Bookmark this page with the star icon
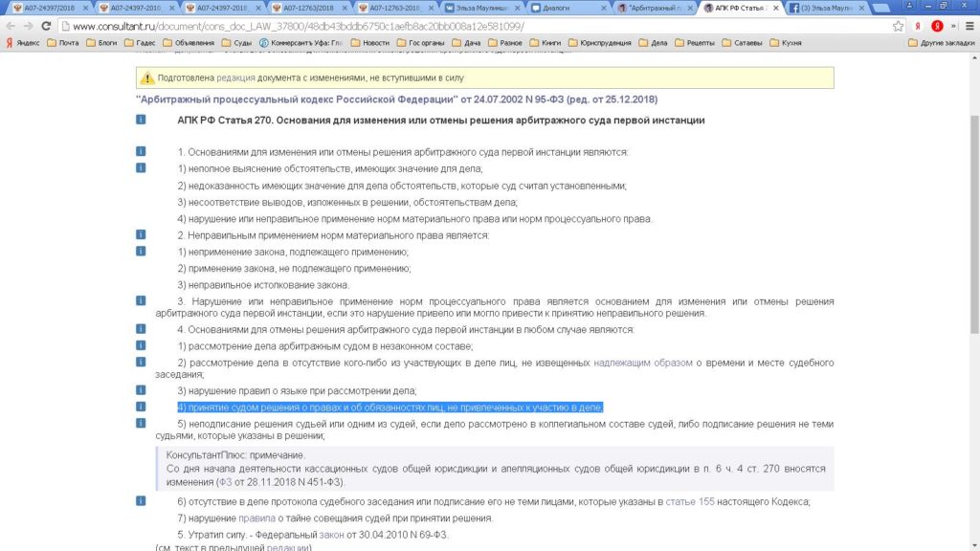The height and width of the screenshot is (551, 980). coord(898,26)
